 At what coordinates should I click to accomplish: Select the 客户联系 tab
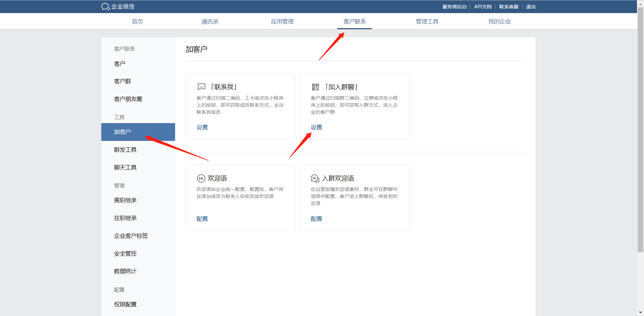click(355, 21)
